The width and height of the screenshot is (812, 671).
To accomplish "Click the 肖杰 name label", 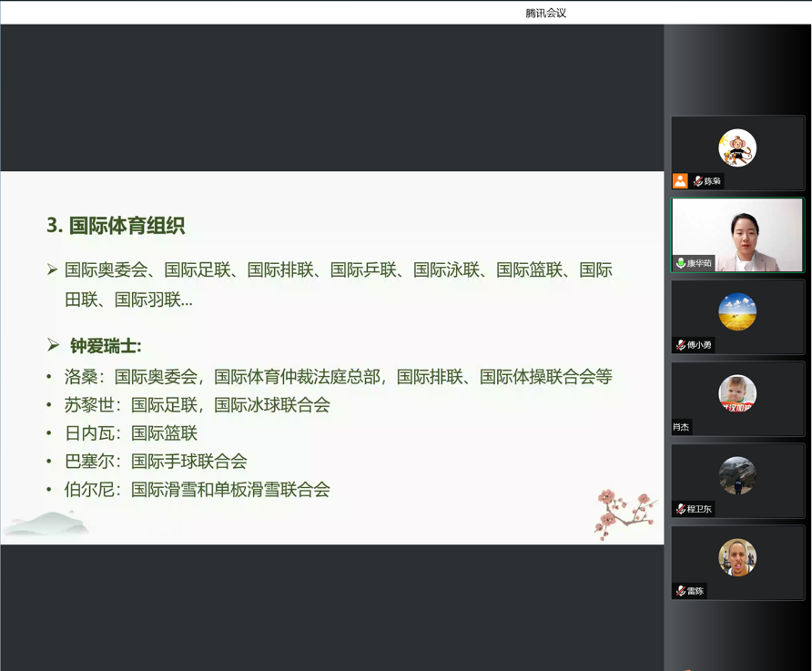I will [x=681, y=427].
